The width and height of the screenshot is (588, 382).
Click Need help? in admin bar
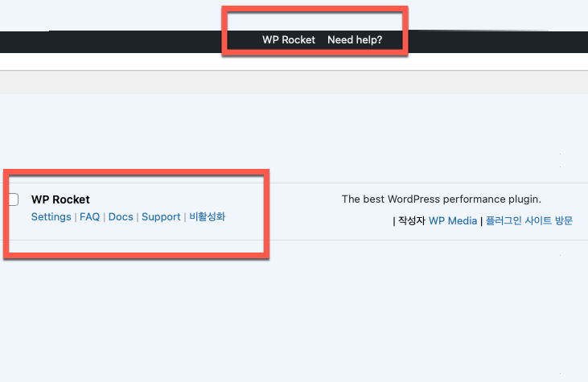[x=355, y=39]
